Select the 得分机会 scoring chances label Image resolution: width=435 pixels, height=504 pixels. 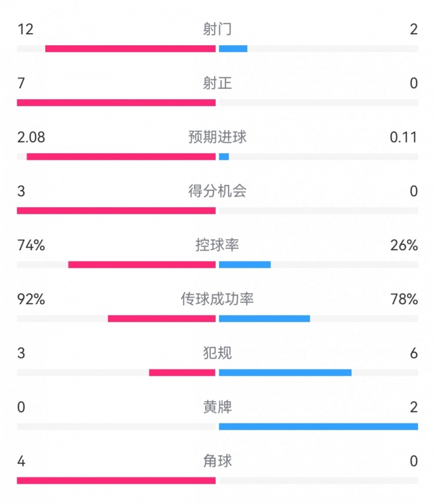217,191
